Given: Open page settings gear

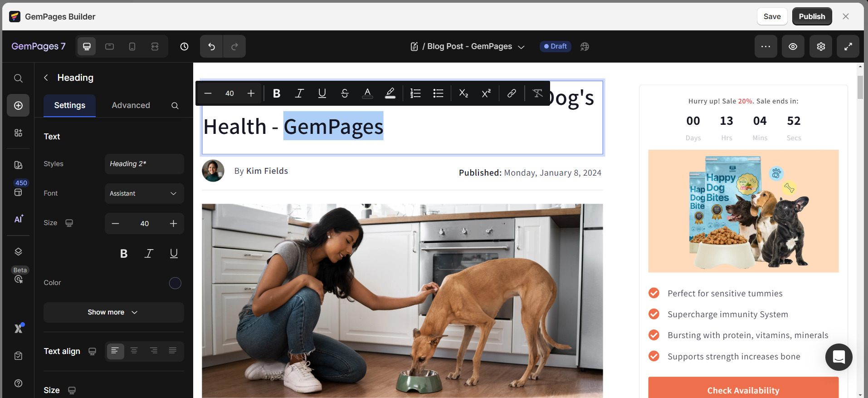Looking at the screenshot, I should [821, 46].
